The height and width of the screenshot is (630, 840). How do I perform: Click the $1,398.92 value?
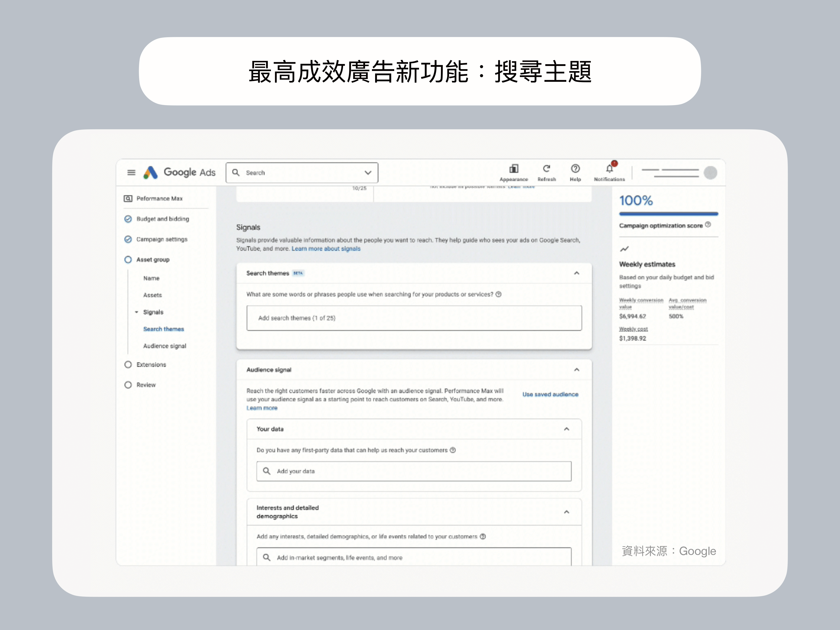tap(632, 338)
